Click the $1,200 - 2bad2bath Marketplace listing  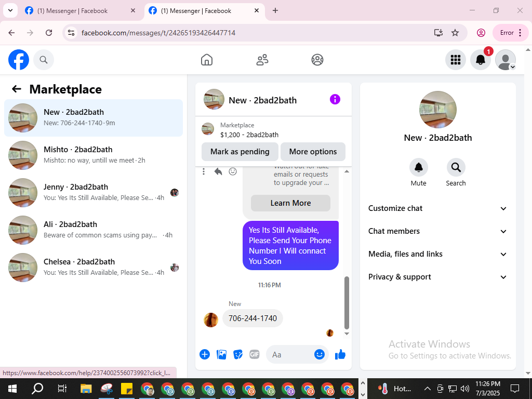pos(249,135)
